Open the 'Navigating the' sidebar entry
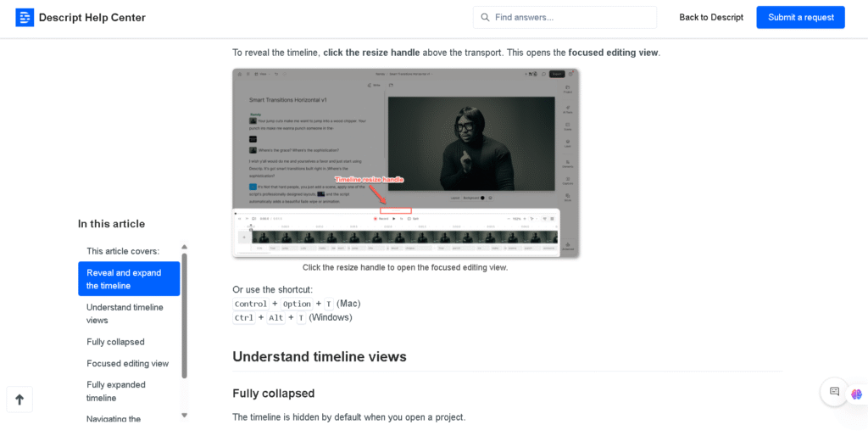The height and width of the screenshot is (436, 868). coord(114,419)
